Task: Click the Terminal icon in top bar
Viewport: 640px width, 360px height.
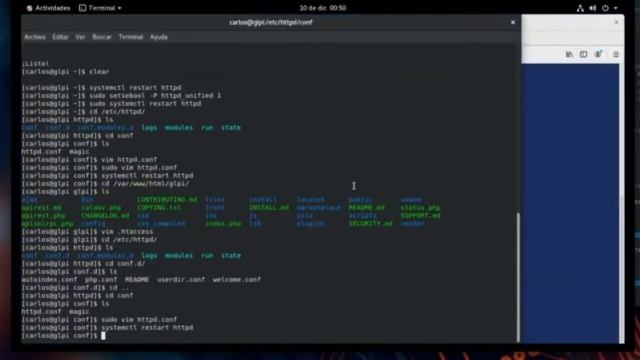Action: pyautogui.click(x=82, y=8)
